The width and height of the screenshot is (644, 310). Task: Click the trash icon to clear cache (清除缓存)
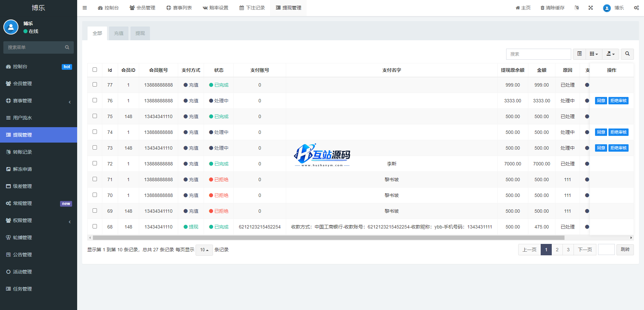(542, 8)
